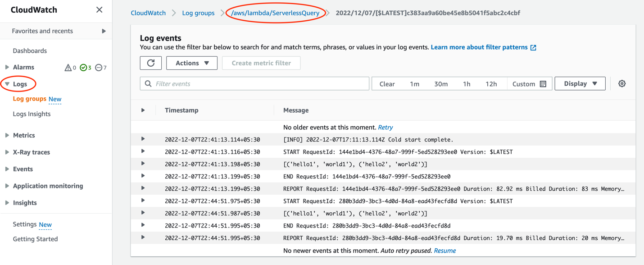Click timestamp 2022-12-07T22:41:13.114+05:30

click(x=212, y=140)
